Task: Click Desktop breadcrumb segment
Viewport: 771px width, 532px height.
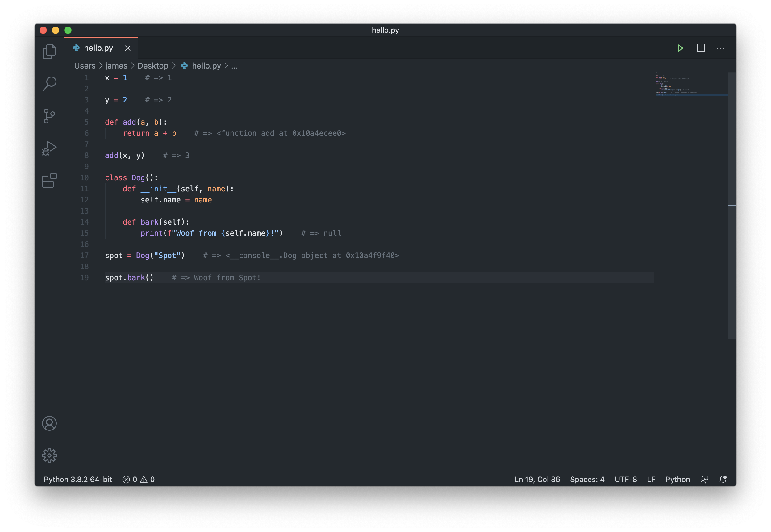Action: pos(153,66)
